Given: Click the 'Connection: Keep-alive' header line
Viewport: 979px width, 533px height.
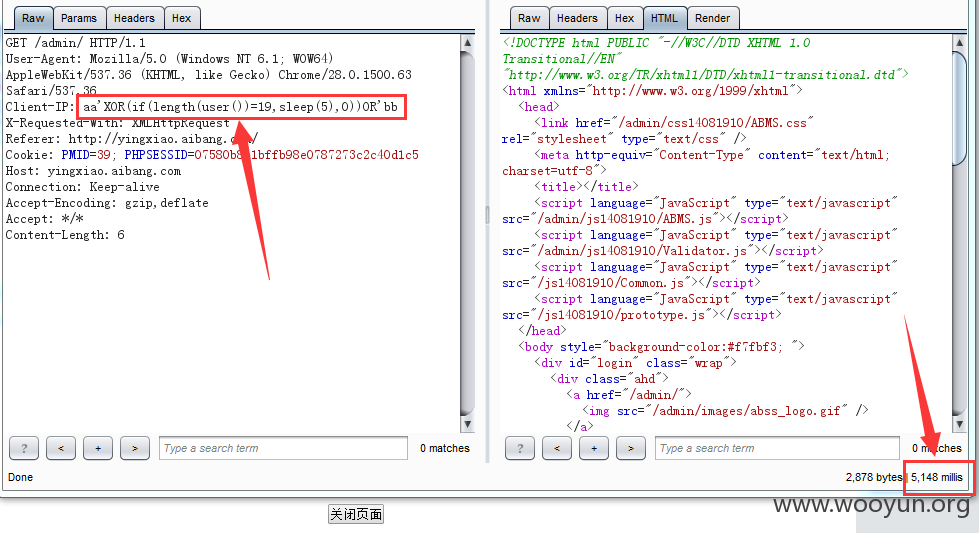Looking at the screenshot, I should click(82, 187).
